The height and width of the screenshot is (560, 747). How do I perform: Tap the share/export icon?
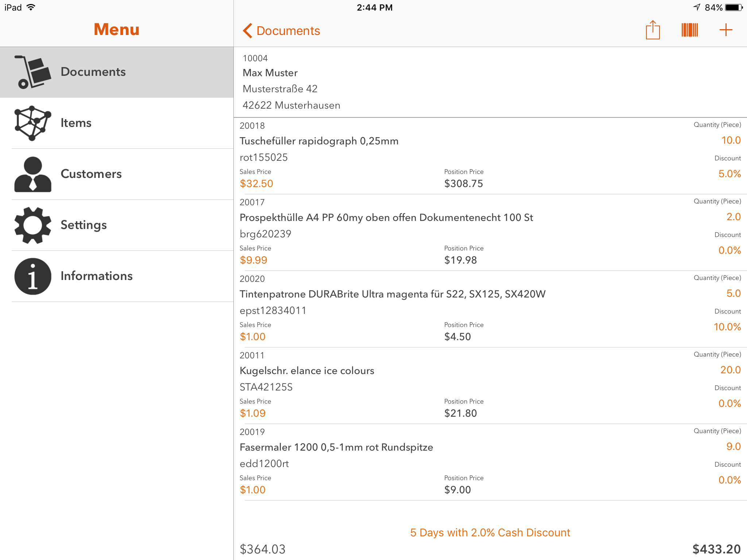[653, 30]
